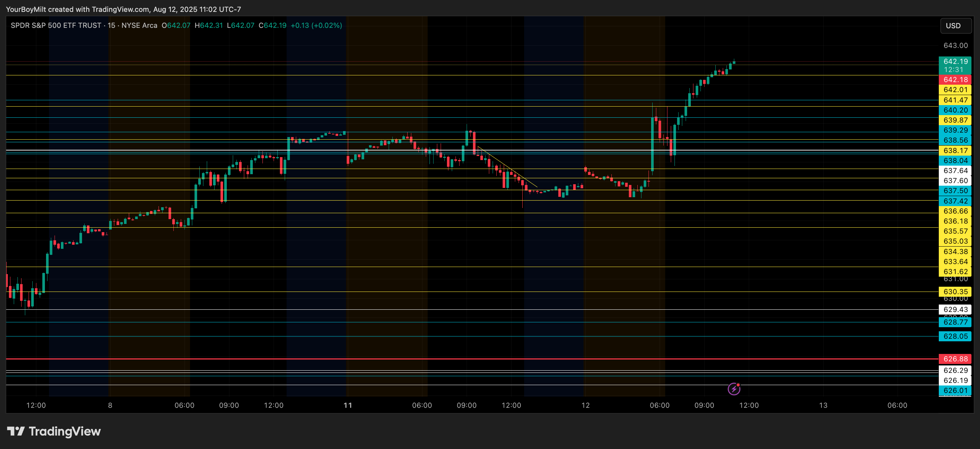Click the TradingView.com attribution text in header

coord(121,9)
